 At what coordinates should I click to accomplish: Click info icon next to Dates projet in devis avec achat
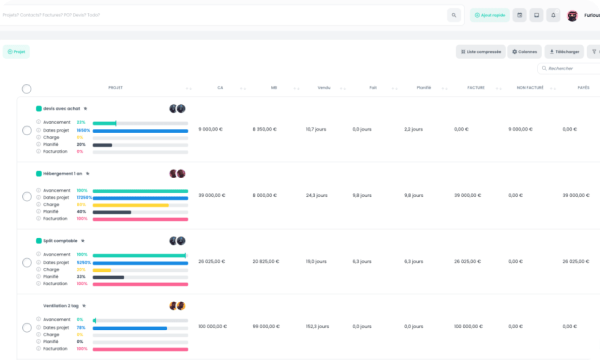38,130
